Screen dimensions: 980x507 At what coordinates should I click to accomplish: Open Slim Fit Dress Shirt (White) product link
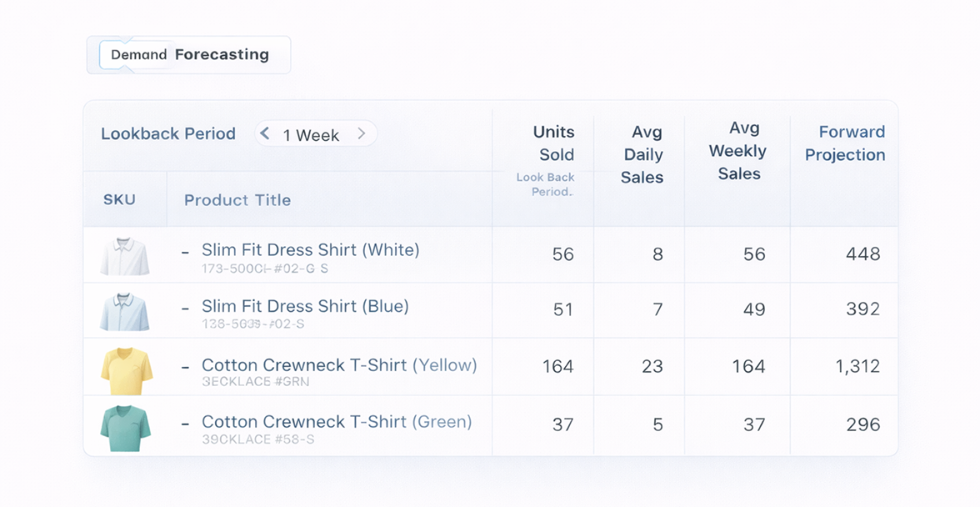tap(310, 250)
